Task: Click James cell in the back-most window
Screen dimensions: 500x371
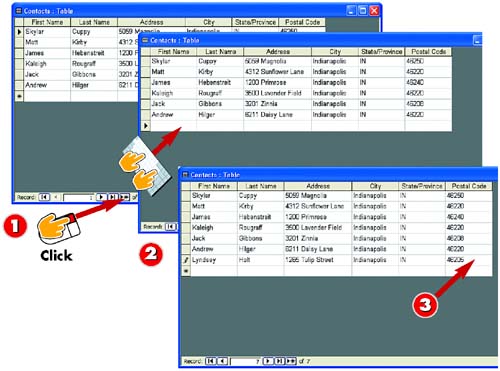Action: tap(47, 53)
